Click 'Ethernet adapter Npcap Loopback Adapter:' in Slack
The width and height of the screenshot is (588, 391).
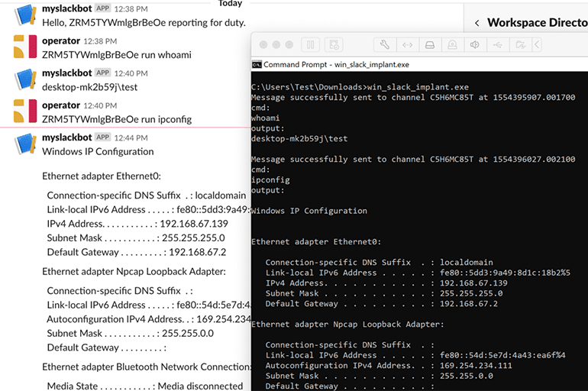134,271
